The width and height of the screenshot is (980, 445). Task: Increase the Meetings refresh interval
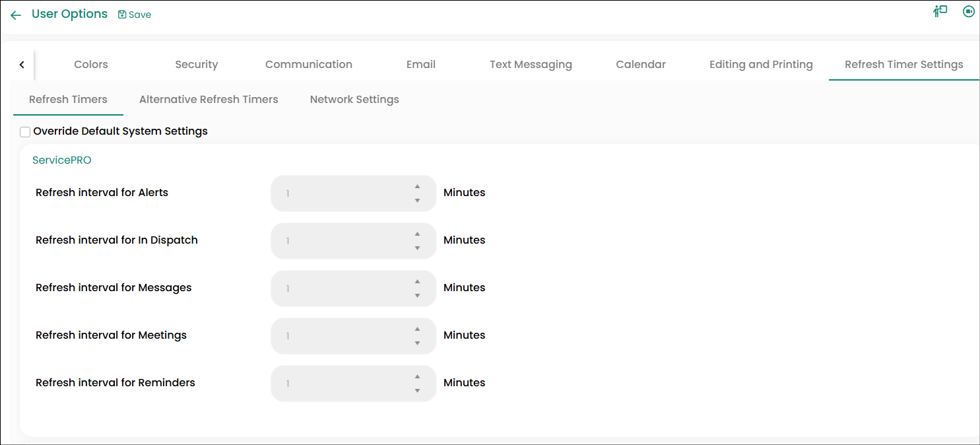pyautogui.click(x=417, y=329)
